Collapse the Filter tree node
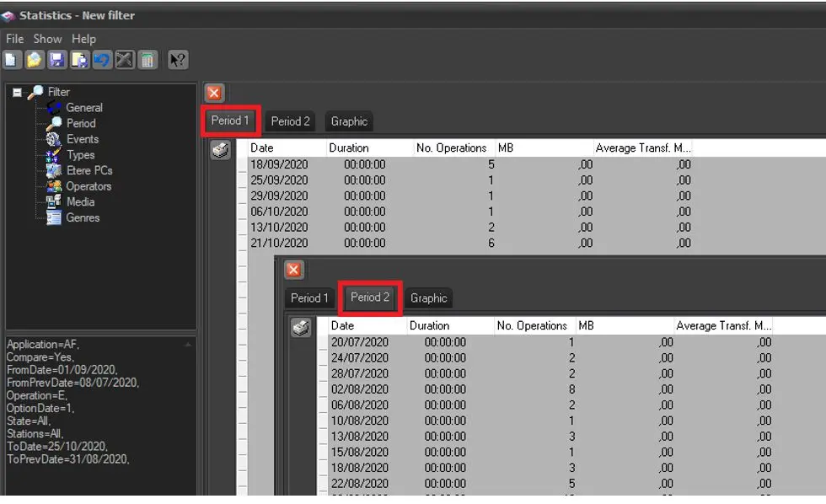 pos(17,93)
